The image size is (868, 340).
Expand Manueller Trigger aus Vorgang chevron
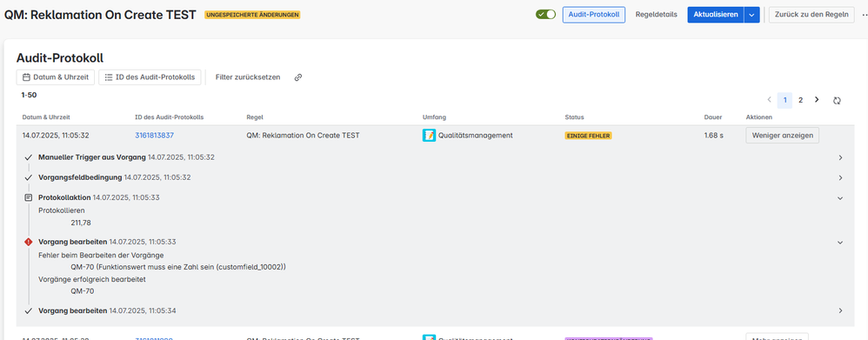click(840, 157)
